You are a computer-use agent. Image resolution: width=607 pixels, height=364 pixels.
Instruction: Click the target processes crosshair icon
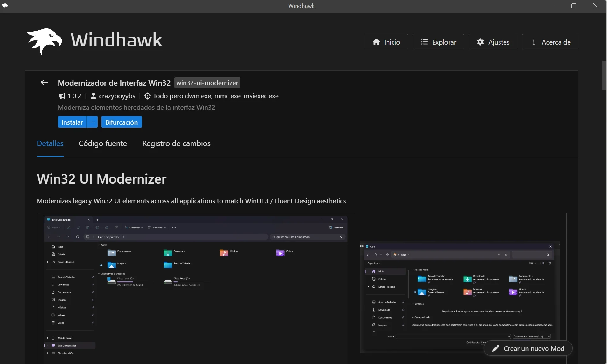pyautogui.click(x=147, y=96)
